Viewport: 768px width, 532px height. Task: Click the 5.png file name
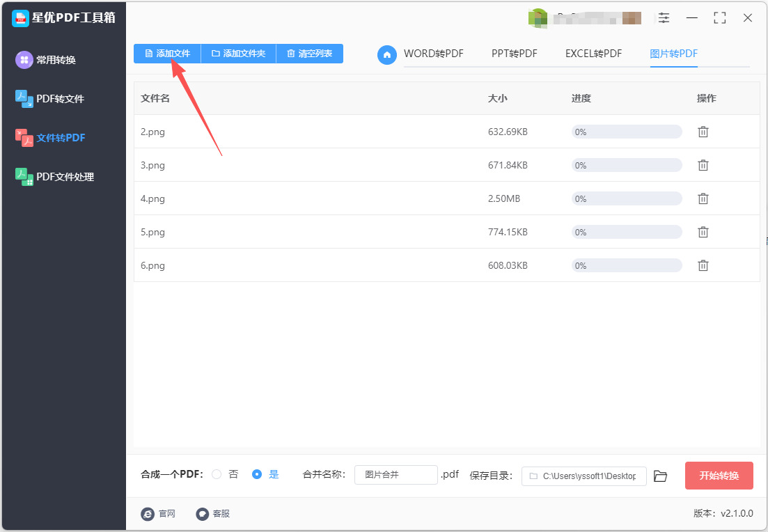tap(152, 232)
